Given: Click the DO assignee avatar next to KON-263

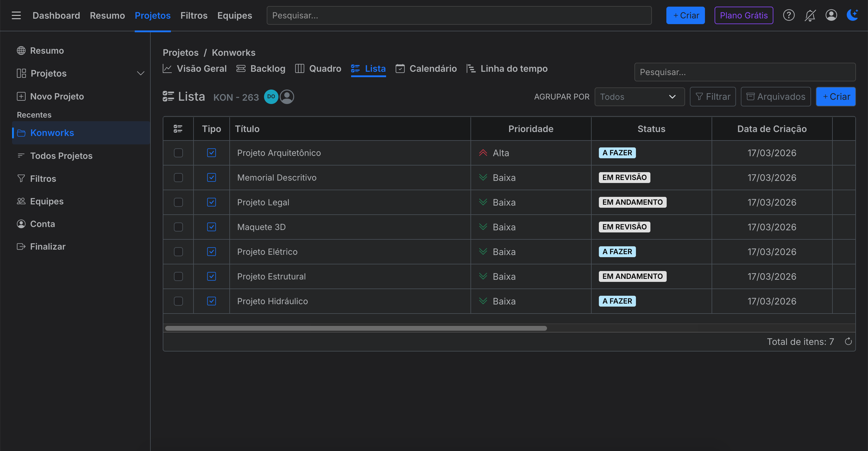Looking at the screenshot, I should (x=271, y=96).
